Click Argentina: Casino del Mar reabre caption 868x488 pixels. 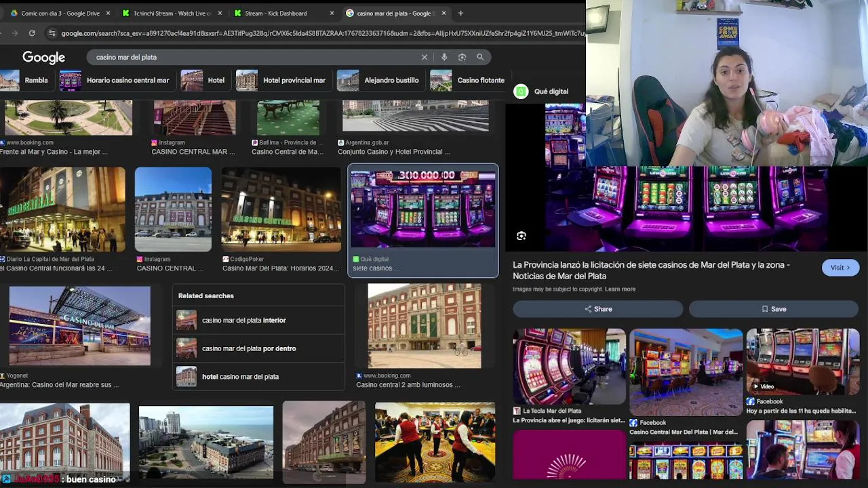tap(59, 385)
